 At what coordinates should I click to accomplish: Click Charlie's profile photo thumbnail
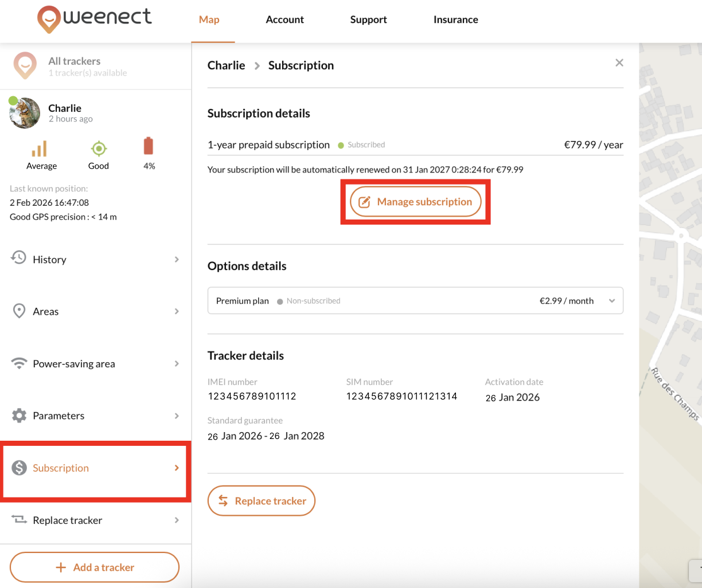coord(25,113)
